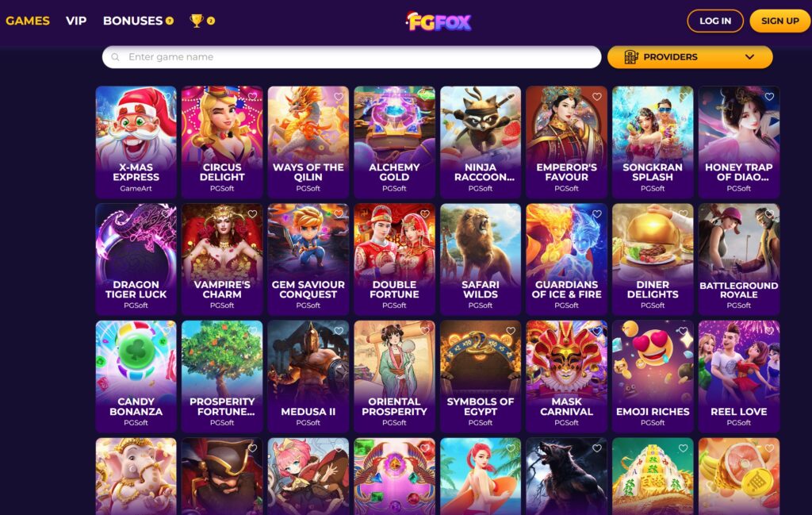The height and width of the screenshot is (515, 812).
Task: Toggle heart on Vampire's Charm
Action: [x=252, y=214]
